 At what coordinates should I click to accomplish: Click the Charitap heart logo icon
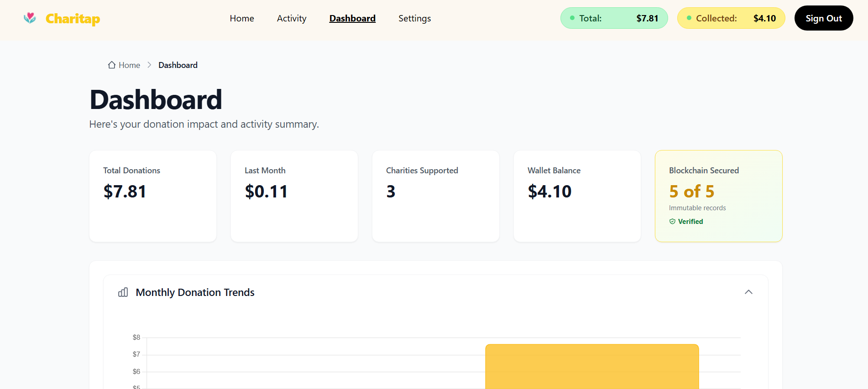click(30, 18)
